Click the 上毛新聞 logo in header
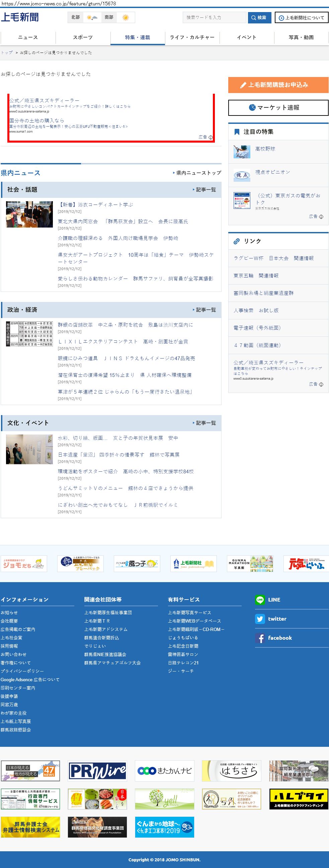The width and height of the screenshot is (329, 868). point(20,17)
